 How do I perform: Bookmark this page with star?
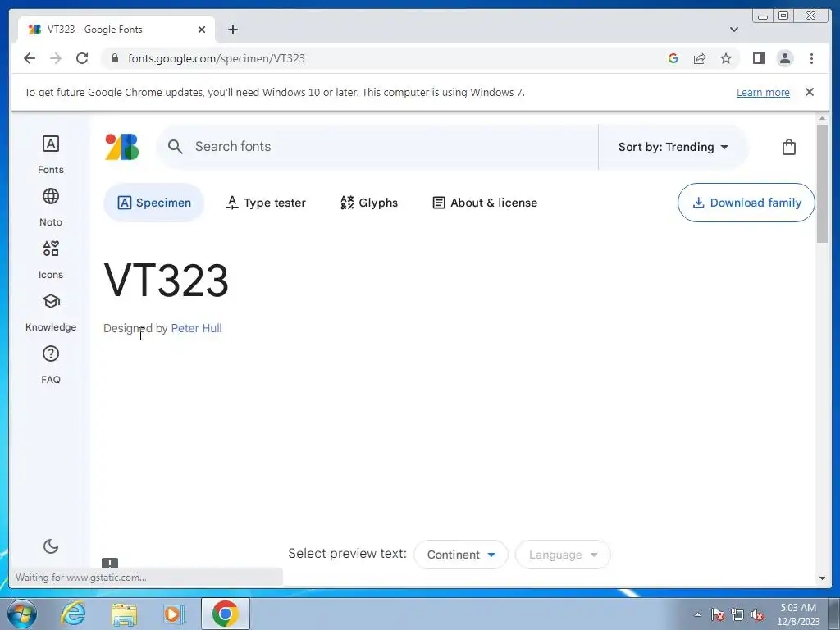(x=726, y=58)
